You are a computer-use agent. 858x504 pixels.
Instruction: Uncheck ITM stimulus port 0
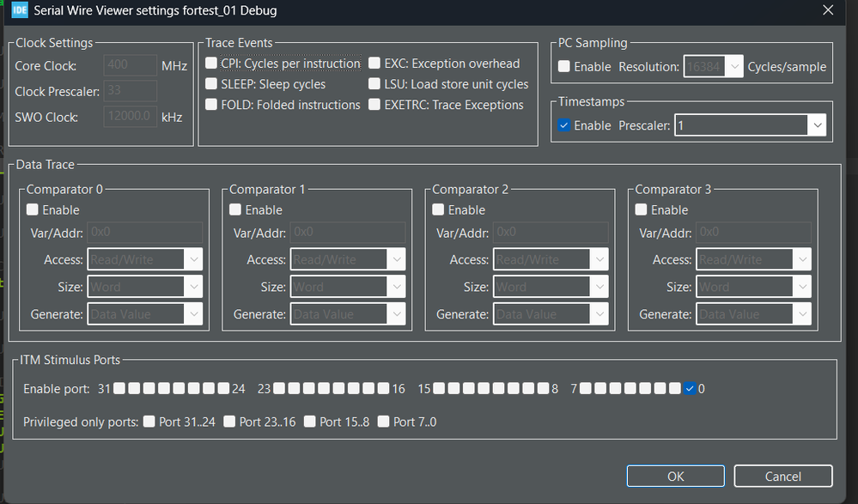pos(690,389)
